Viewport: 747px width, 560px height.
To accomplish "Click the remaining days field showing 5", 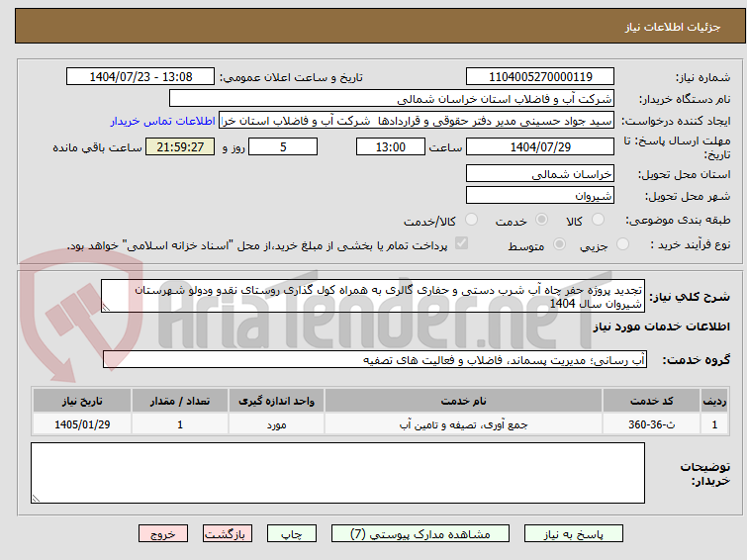I will (x=283, y=146).
